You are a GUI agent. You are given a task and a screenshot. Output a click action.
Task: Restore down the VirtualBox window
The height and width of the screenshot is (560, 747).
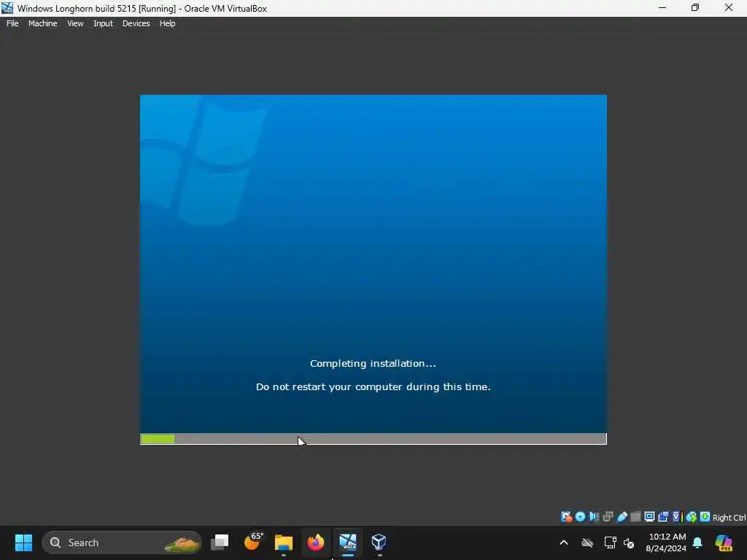click(695, 8)
